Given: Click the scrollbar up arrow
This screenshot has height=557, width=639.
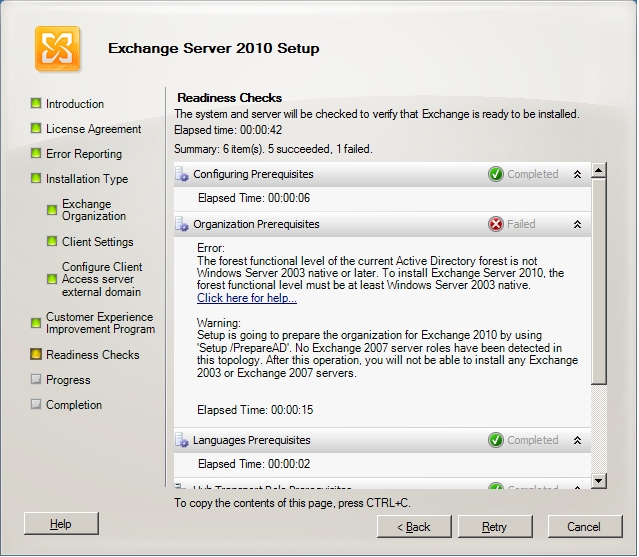Looking at the screenshot, I should pos(599,170).
